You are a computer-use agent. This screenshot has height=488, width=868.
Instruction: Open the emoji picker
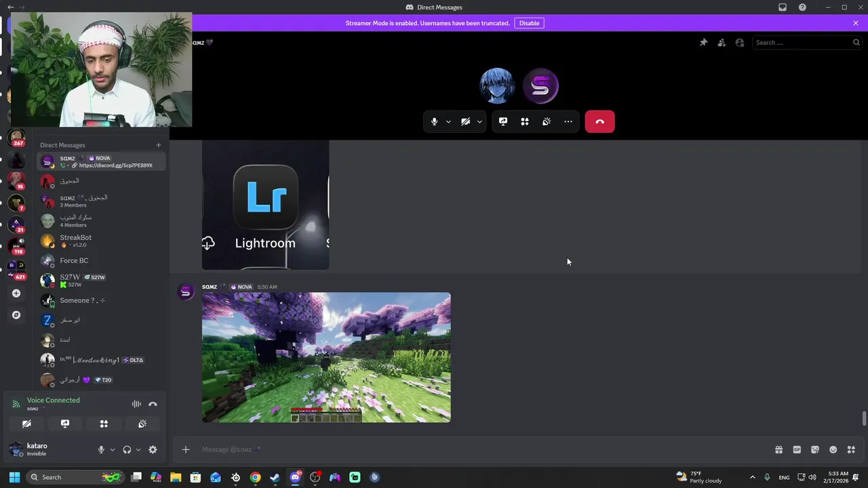click(833, 449)
